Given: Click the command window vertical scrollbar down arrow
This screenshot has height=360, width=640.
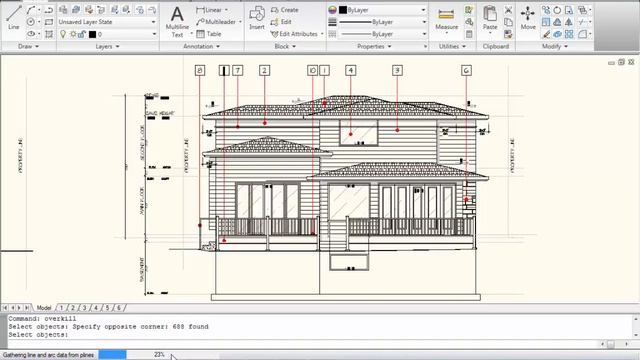Looking at the screenshot, I should coord(636,335).
